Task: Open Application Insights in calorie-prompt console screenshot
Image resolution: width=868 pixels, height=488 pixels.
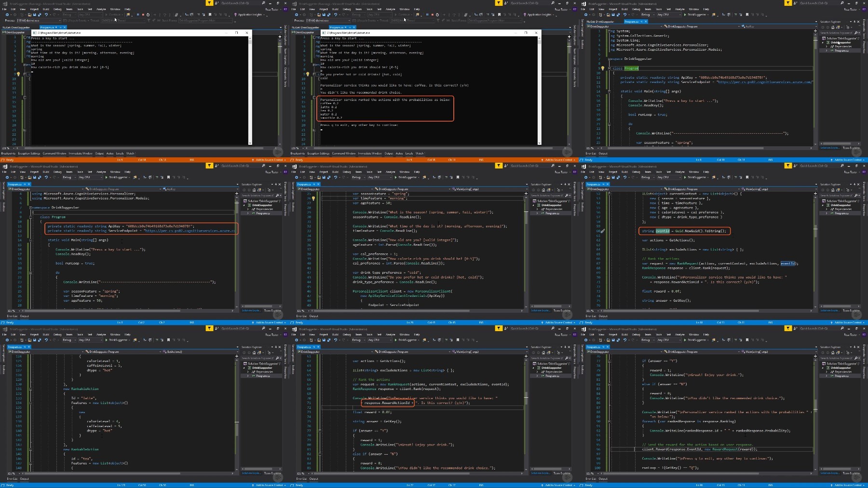Action: tap(250, 14)
